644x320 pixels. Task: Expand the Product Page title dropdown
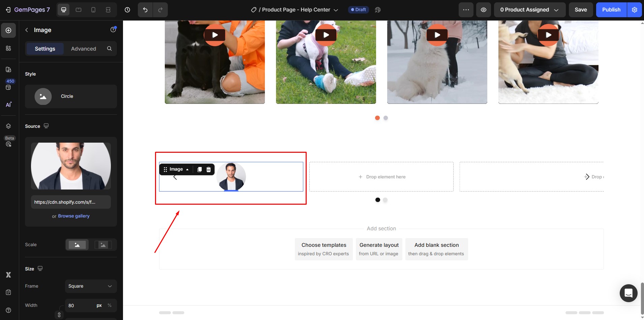(336, 10)
